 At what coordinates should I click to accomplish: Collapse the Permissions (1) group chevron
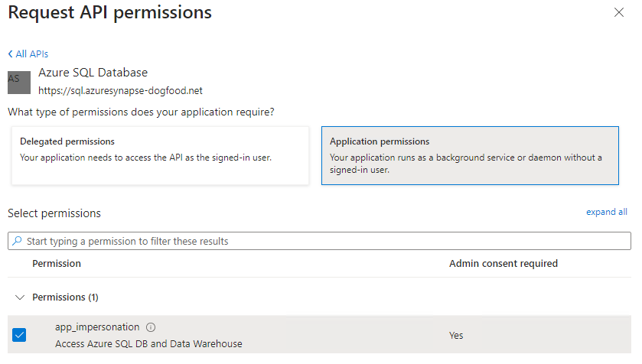point(20,297)
